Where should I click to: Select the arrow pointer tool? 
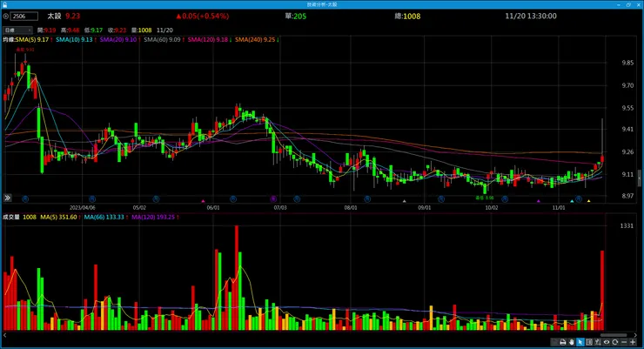[x=580, y=342]
